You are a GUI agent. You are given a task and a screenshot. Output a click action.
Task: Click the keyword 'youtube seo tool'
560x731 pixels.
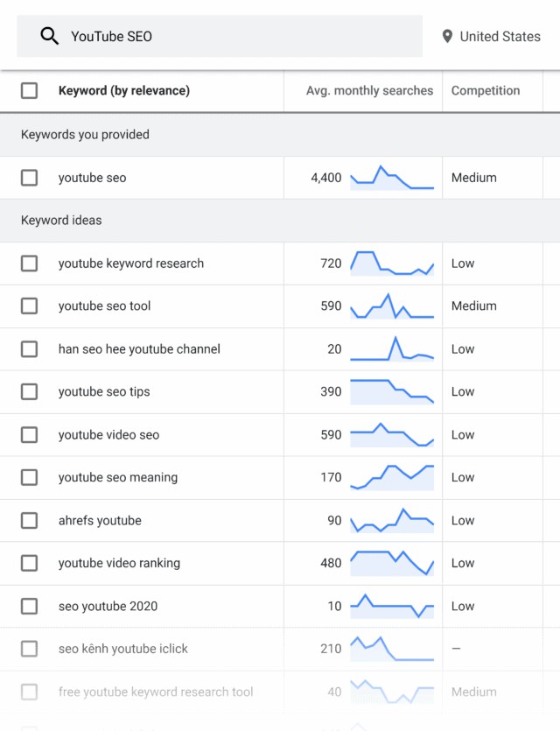(x=104, y=306)
